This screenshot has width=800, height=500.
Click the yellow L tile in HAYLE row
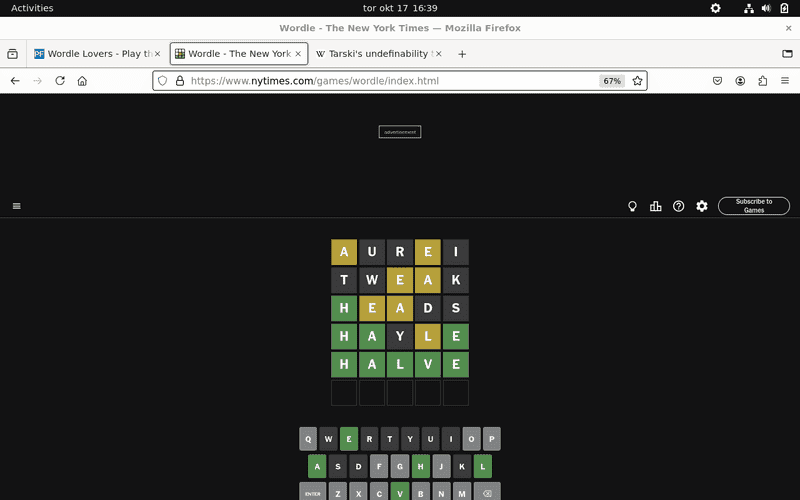tap(428, 336)
